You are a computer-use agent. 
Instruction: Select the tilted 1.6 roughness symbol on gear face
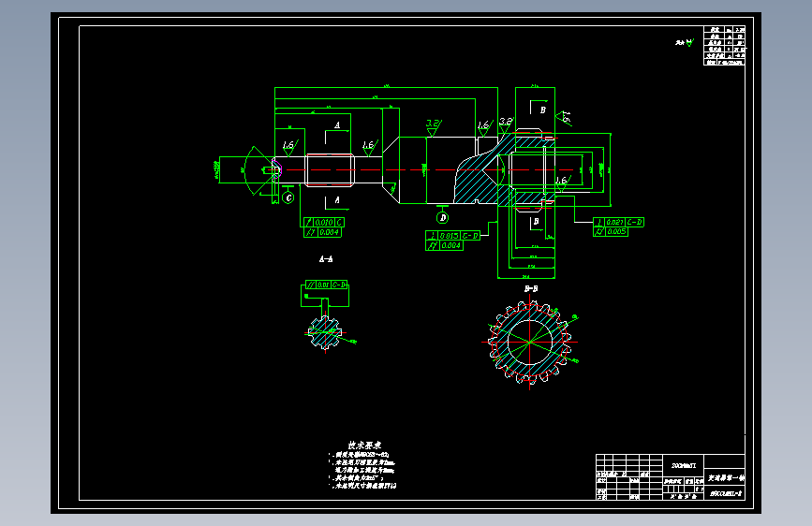[x=565, y=118]
